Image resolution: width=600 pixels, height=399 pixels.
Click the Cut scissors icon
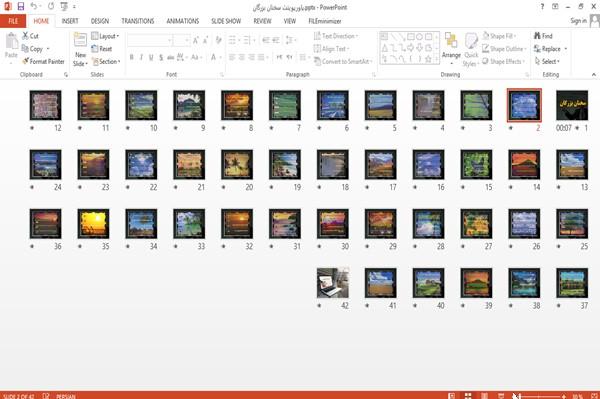[x=26, y=36]
